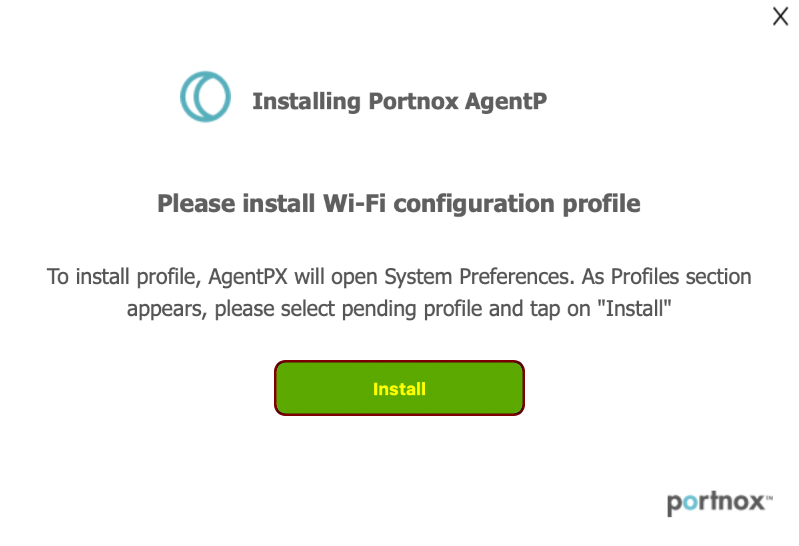Viewport: 799px width, 546px height.
Task: Click the 'Please install Wi-Fi configuration profile' heading
Action: (x=399, y=204)
